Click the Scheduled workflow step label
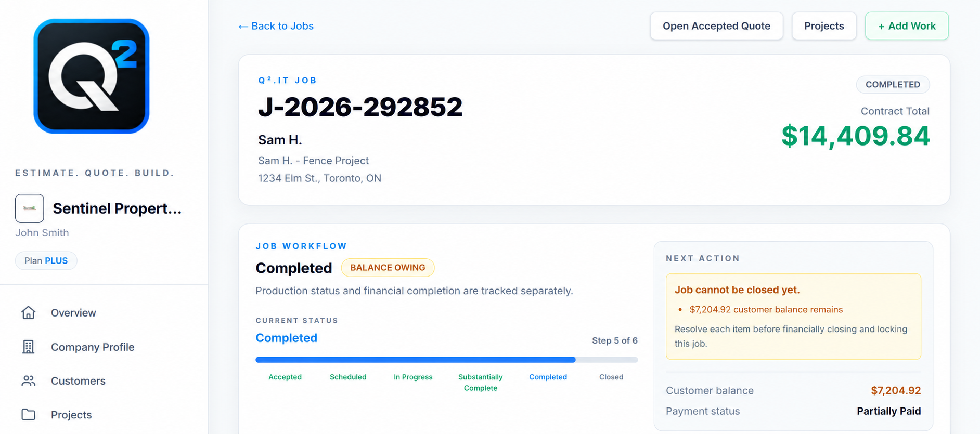 pos(348,377)
